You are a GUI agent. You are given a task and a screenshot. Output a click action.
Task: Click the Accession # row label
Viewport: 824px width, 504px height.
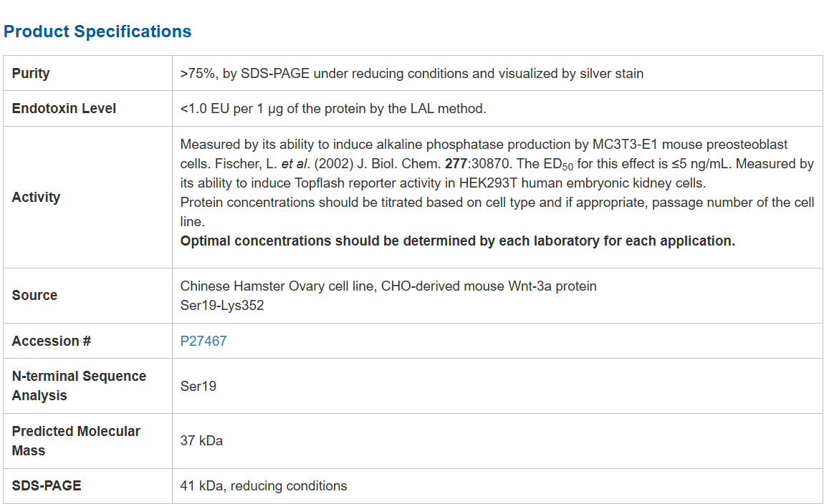tap(51, 341)
